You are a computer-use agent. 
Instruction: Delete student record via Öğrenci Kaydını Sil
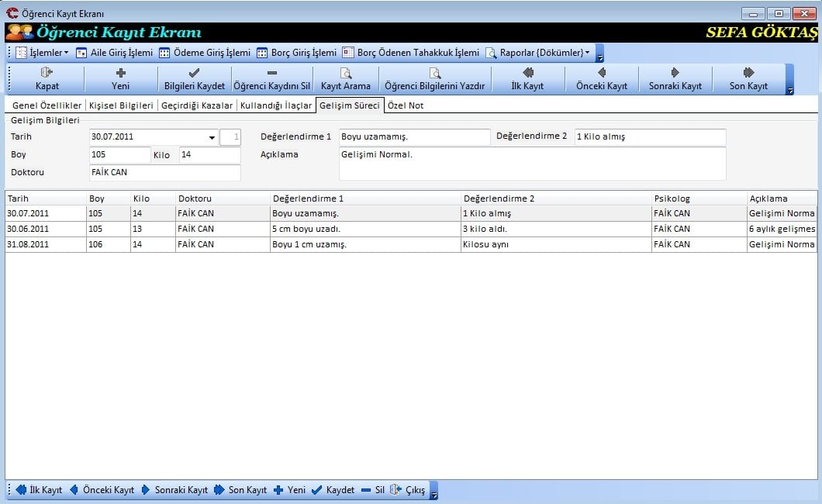pyautogui.click(x=271, y=73)
